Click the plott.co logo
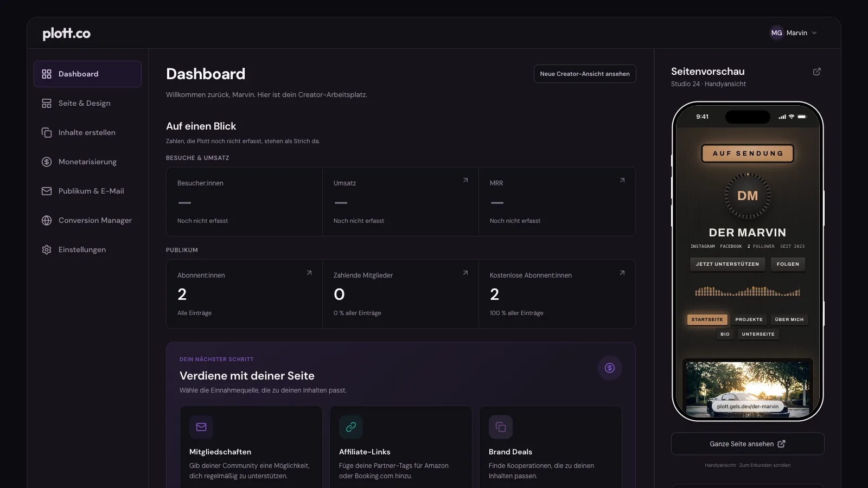 67,34
